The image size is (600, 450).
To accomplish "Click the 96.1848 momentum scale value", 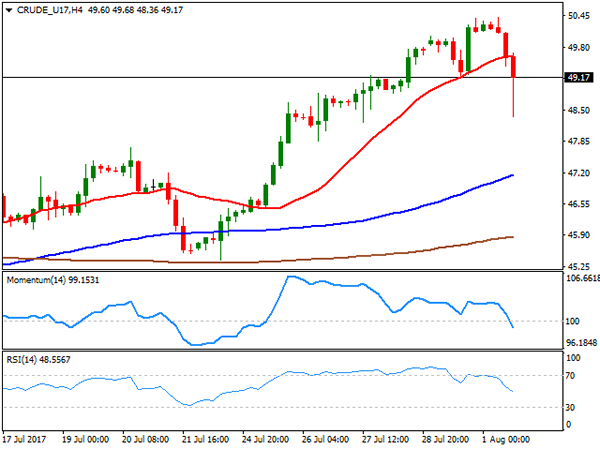I will click(582, 343).
